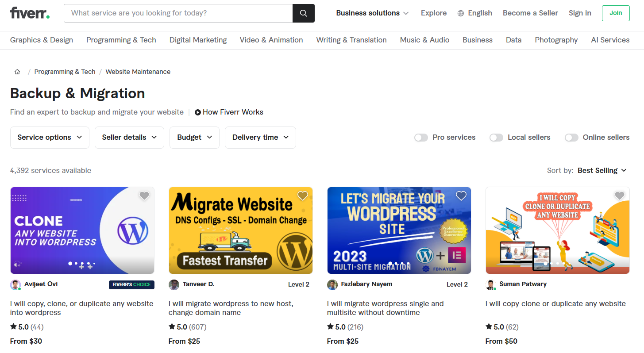
Task: Click the play icon beside How Fiverr Works
Action: pos(198,112)
